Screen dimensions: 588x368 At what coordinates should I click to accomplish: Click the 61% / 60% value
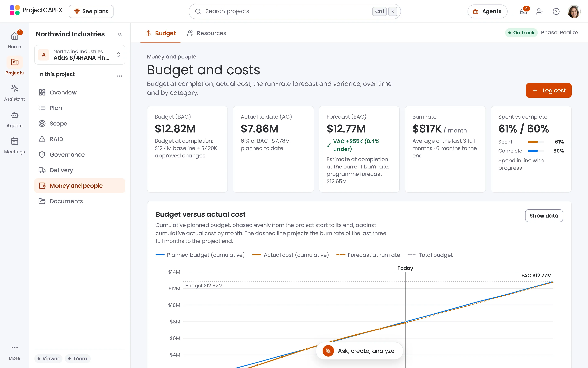click(x=524, y=129)
